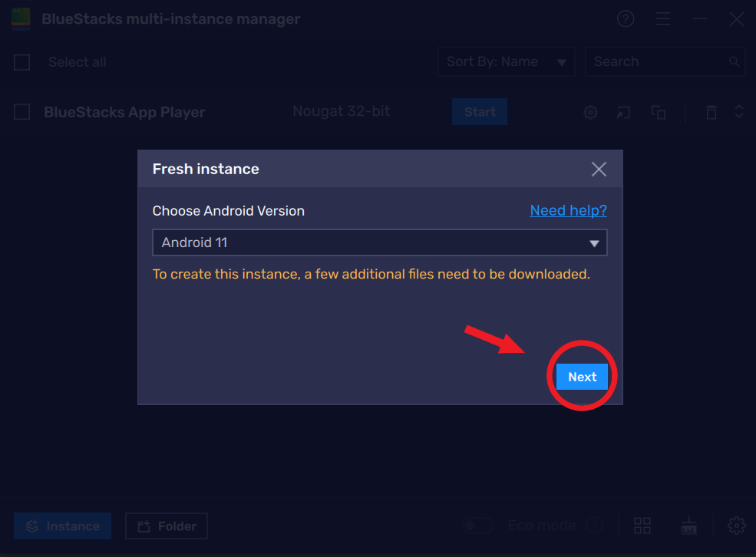Expand the Android 11 version dropdown
Viewport: 756px width, 557px height.
pyautogui.click(x=379, y=242)
